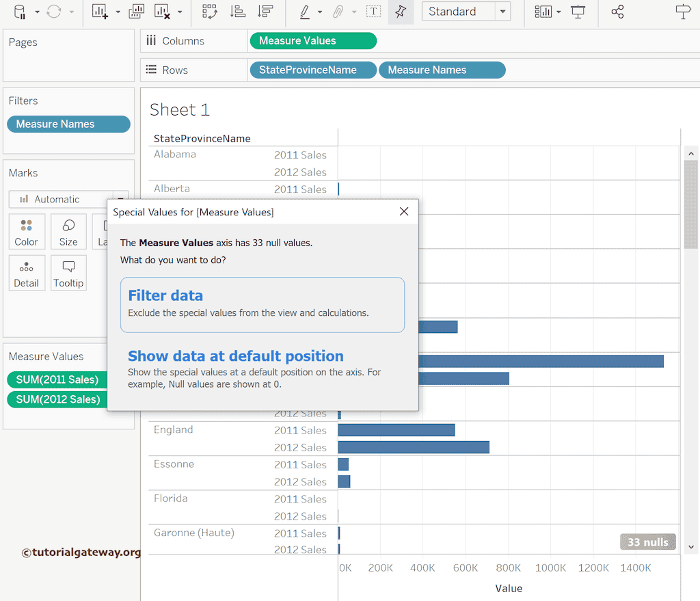Click the 33 nulls indicator

point(647,542)
